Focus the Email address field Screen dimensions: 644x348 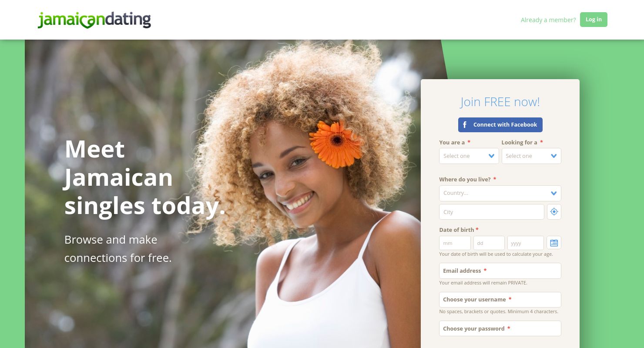[x=500, y=271]
